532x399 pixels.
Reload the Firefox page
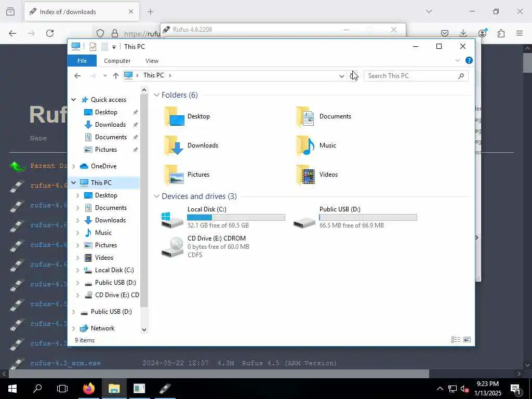(x=50, y=33)
